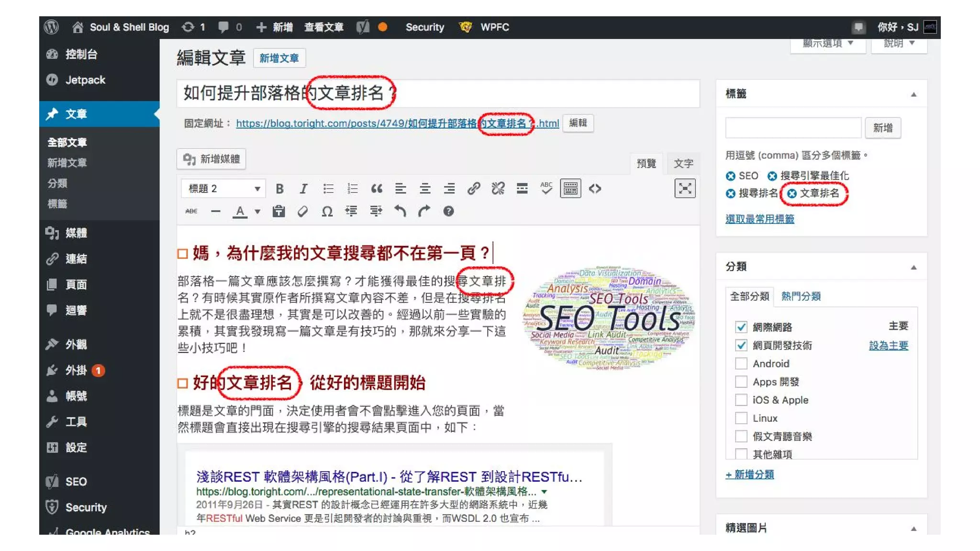
Task: Click the special character omega icon
Action: click(x=327, y=211)
